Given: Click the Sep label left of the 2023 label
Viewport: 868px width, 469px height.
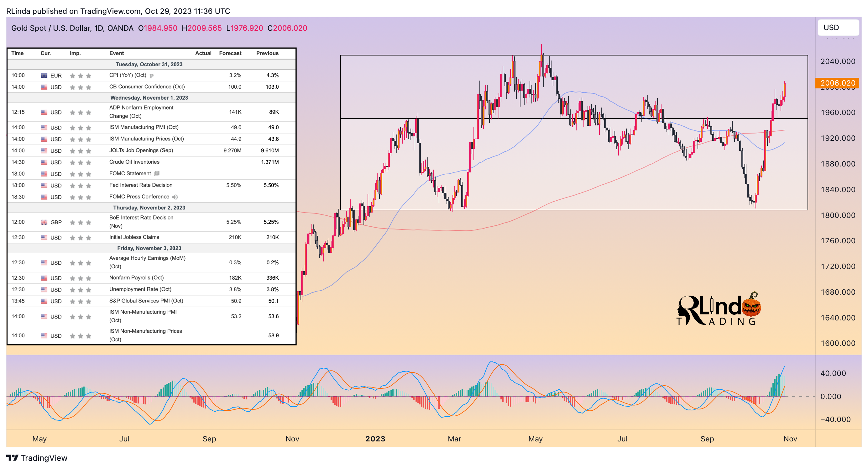Looking at the screenshot, I should click(x=209, y=439).
